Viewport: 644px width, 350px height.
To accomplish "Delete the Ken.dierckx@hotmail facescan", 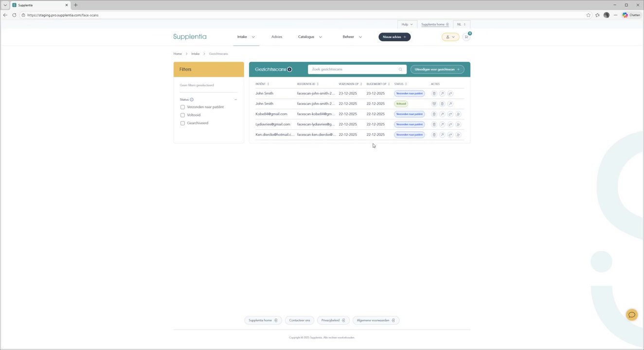I will tap(434, 135).
